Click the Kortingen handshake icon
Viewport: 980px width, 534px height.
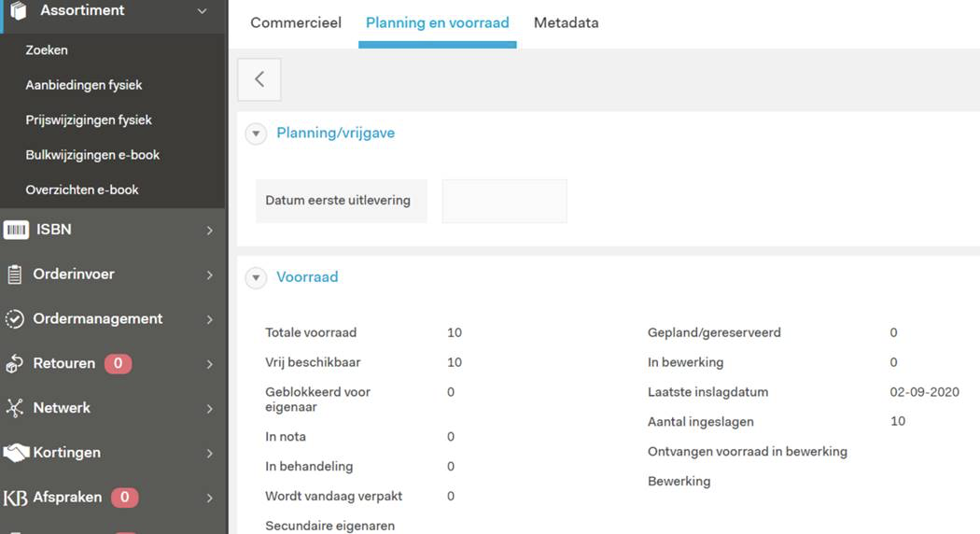(16, 453)
